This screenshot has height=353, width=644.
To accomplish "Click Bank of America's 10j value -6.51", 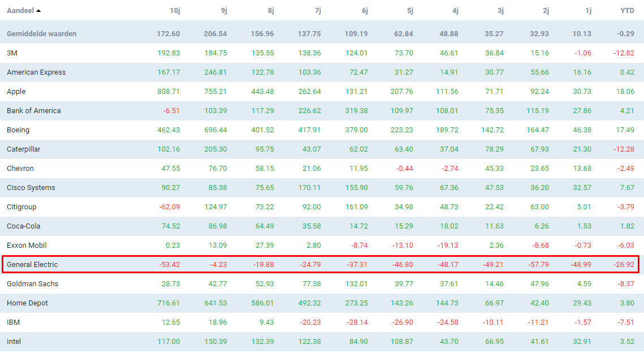I will pos(171,111).
